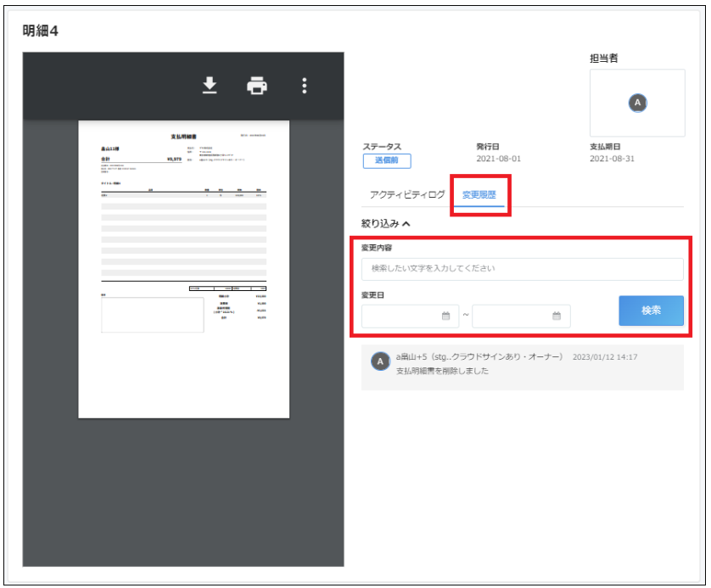
Task: Click the 変更日 field label
Action: click(x=372, y=295)
